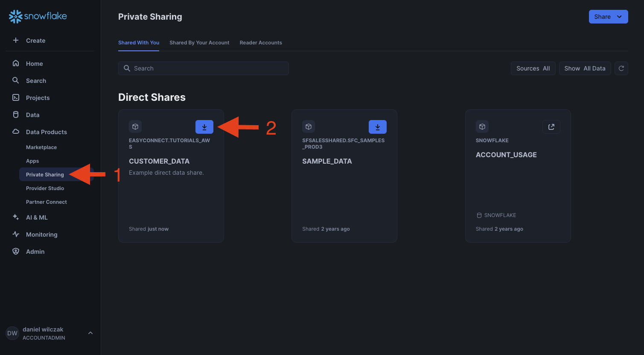Click the download icon on CUSTOMER_DATA card

click(x=204, y=127)
